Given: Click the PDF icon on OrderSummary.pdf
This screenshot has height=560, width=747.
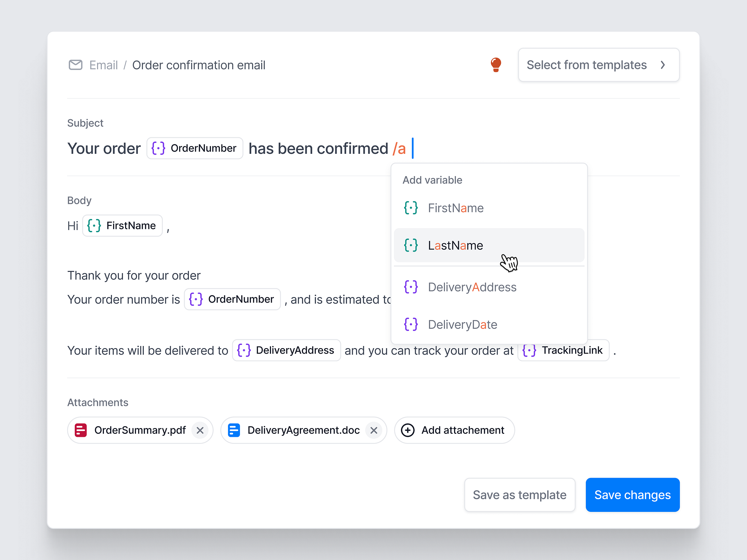Looking at the screenshot, I should [81, 430].
